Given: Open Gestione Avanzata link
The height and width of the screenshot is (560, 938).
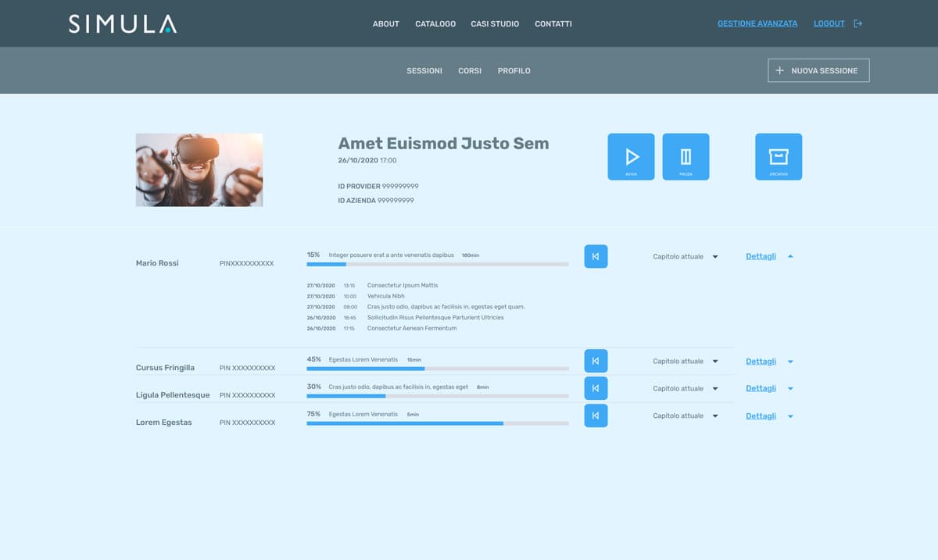Looking at the screenshot, I should (x=757, y=23).
